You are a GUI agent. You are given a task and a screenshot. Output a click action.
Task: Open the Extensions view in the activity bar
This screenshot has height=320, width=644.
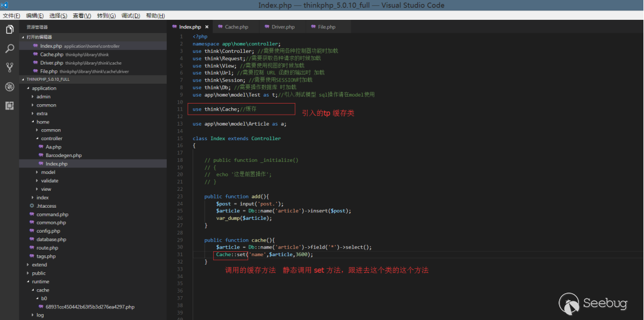9,106
